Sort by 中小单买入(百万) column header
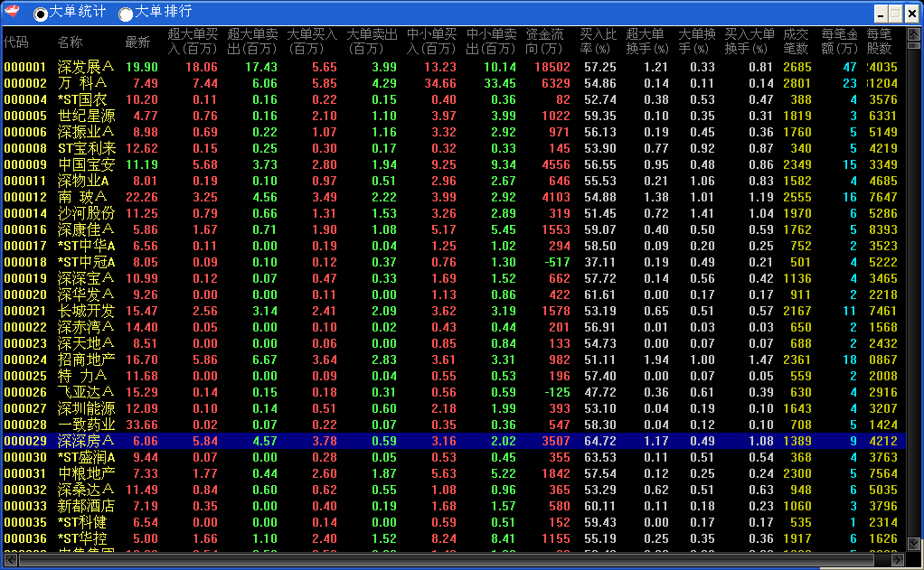The image size is (924, 570). point(432,42)
